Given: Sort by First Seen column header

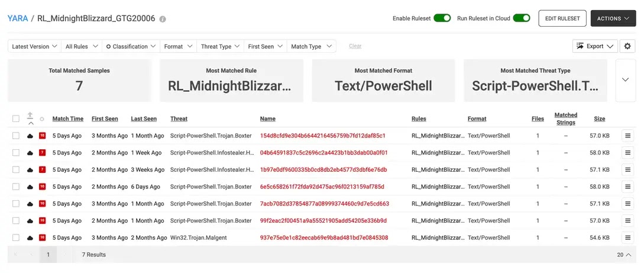Looking at the screenshot, I should click(x=105, y=119).
